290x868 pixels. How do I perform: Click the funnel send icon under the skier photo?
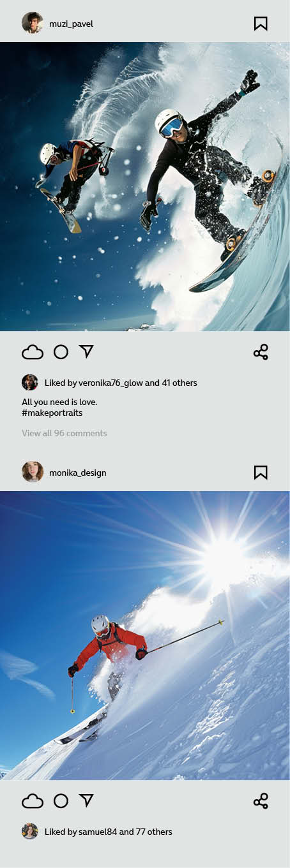tap(86, 800)
